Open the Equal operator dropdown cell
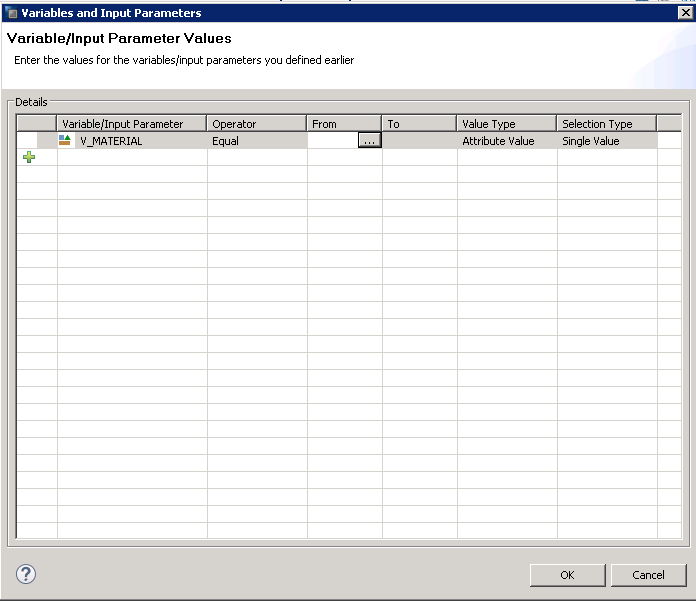 click(x=257, y=141)
